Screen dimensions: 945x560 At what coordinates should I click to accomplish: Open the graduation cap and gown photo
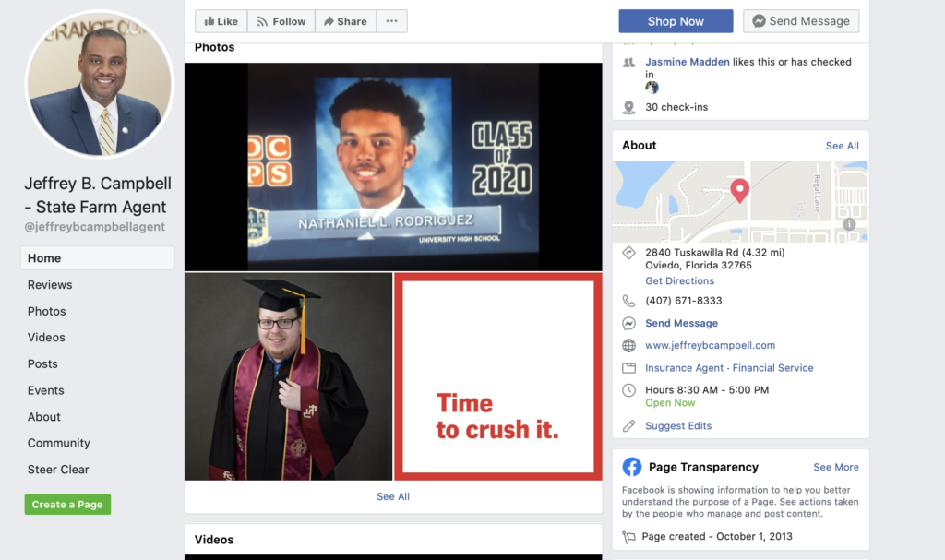[288, 376]
